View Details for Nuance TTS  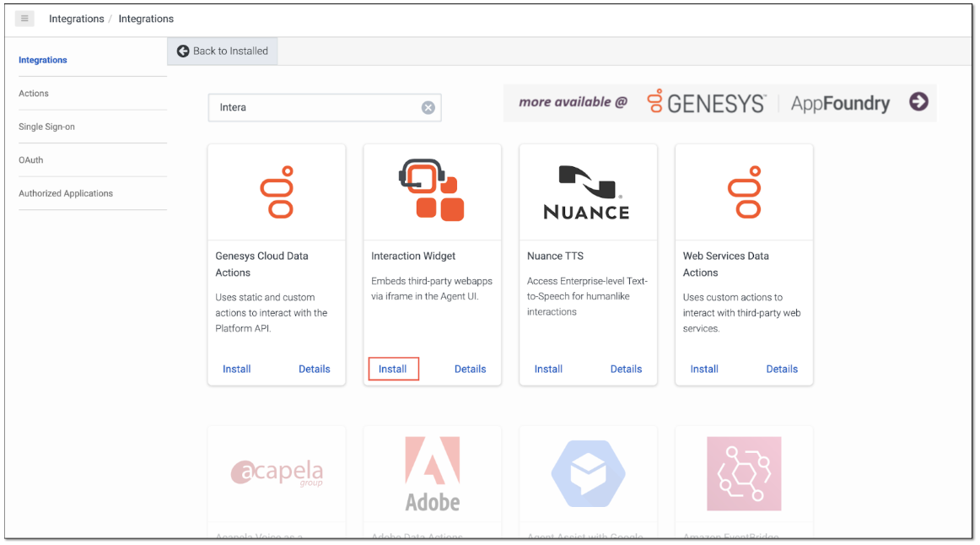(x=627, y=369)
